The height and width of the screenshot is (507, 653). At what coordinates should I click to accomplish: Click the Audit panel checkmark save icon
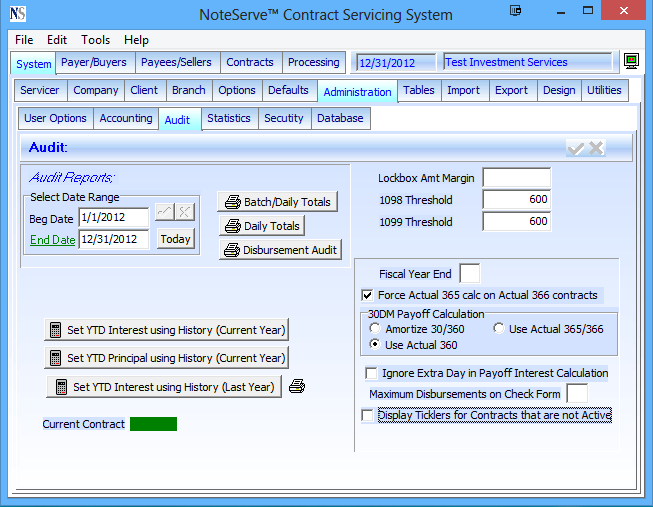[576, 148]
